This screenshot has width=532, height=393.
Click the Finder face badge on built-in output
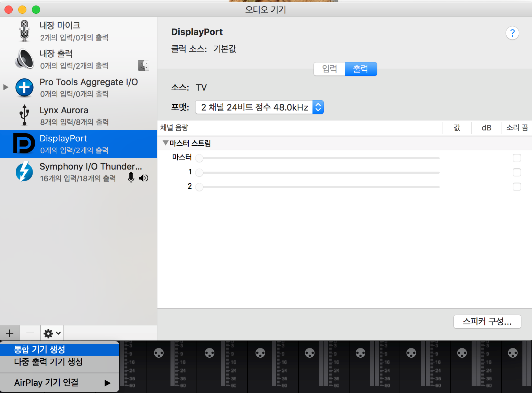coord(144,65)
